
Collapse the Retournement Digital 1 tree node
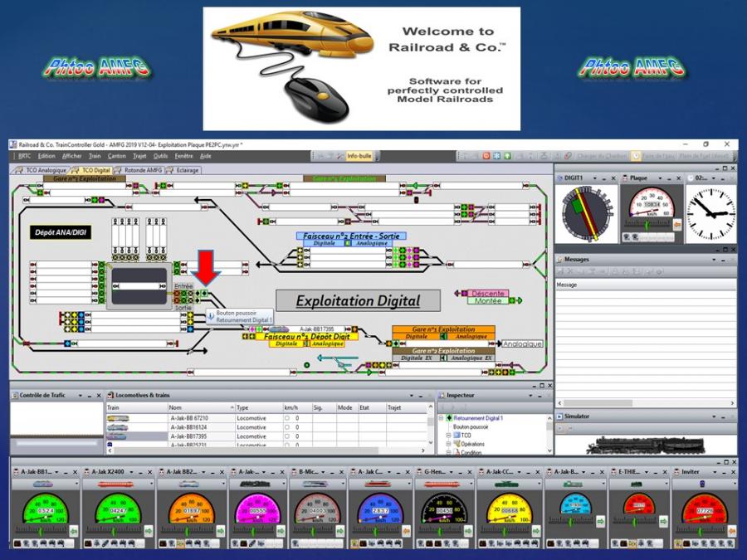pos(442,419)
